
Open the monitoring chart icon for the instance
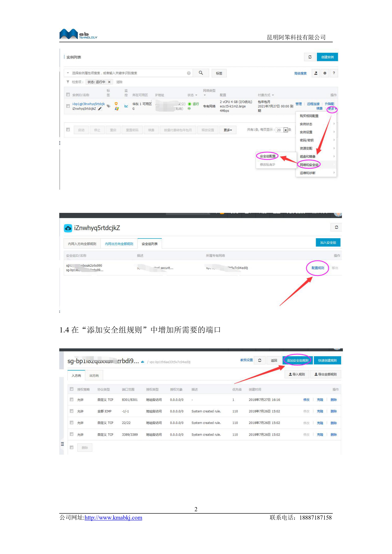point(126,106)
